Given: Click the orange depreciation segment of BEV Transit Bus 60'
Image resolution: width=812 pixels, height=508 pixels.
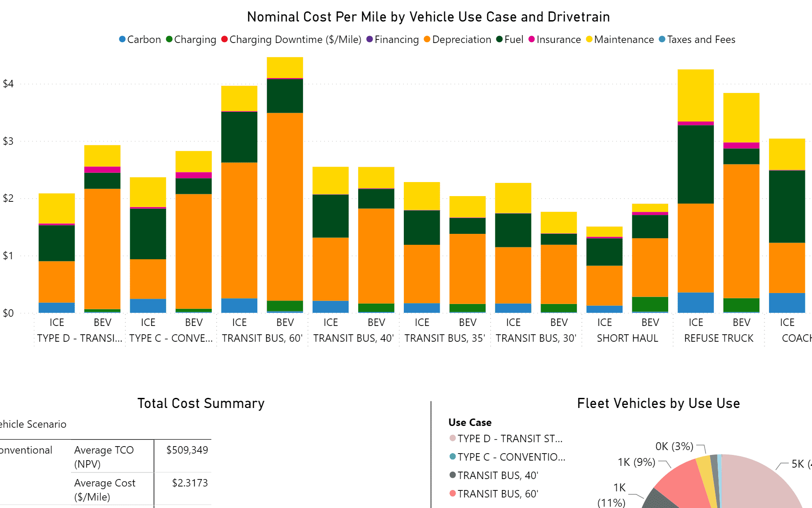Looking at the screenshot, I should pyautogui.click(x=285, y=206).
